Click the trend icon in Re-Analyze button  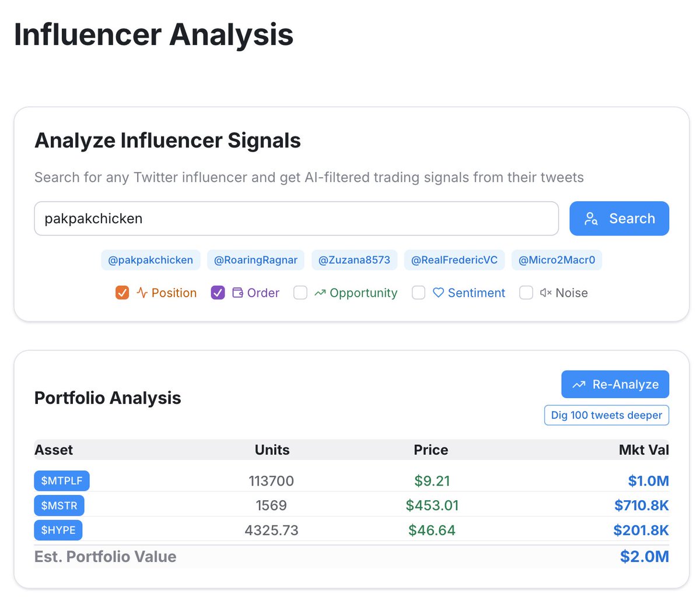pyautogui.click(x=579, y=385)
